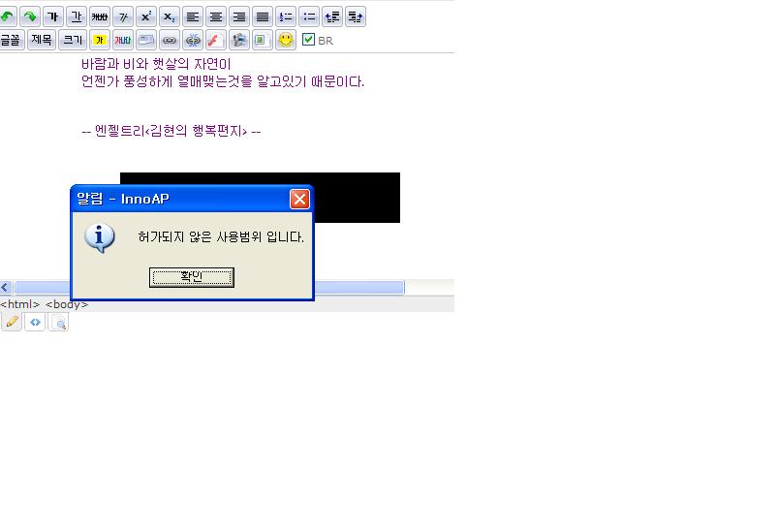This screenshot has height=532, width=778.
Task: Apply subscript formatting
Action: coord(169,16)
